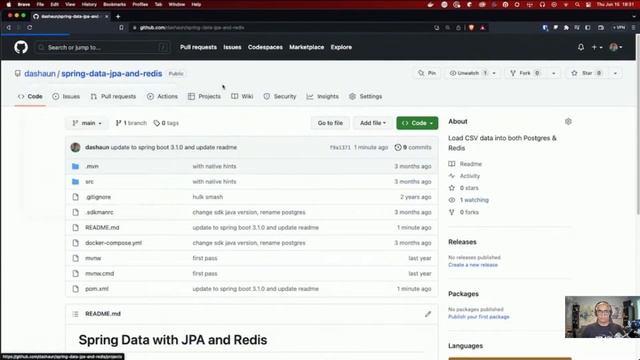Open the notifications bell icon

coord(581,47)
